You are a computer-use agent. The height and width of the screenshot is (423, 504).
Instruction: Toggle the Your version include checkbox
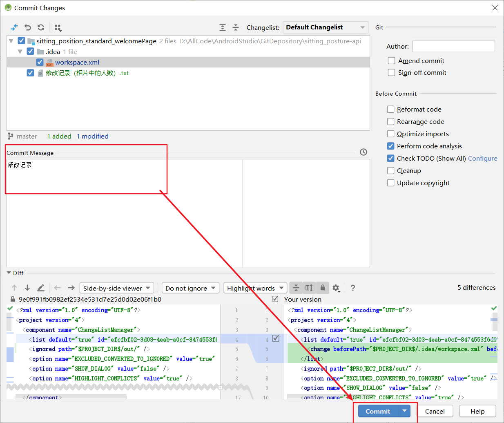tap(275, 299)
